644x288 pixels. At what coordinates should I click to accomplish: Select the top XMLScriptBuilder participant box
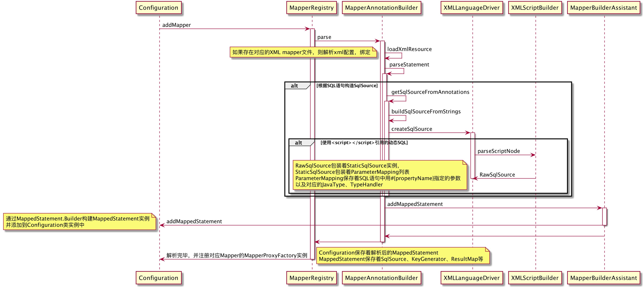[x=535, y=8]
